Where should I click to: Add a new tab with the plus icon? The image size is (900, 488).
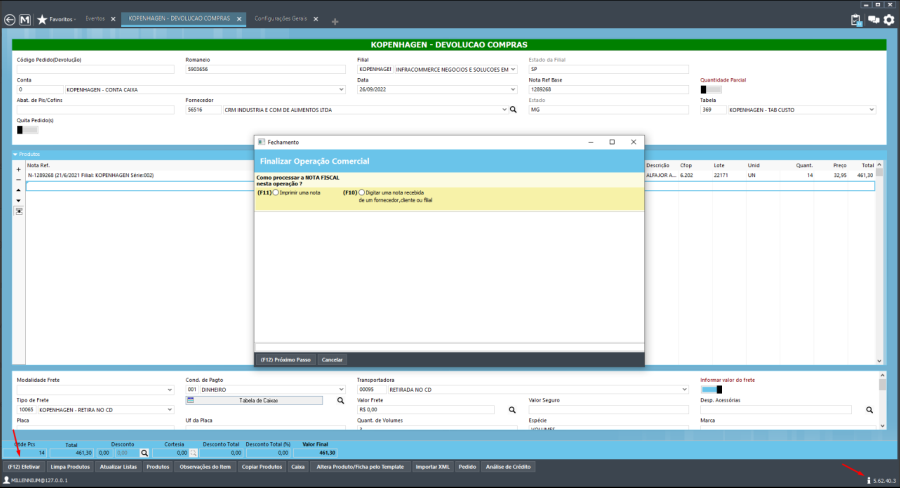(x=335, y=21)
